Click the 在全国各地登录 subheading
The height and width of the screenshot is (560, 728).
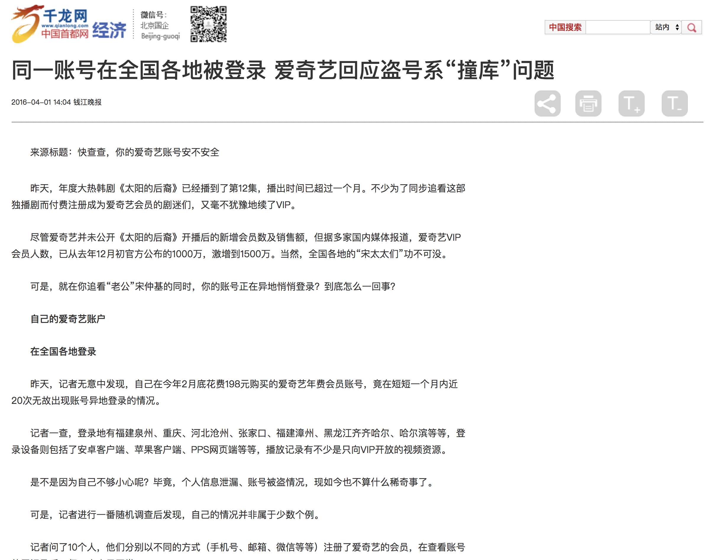click(x=63, y=351)
